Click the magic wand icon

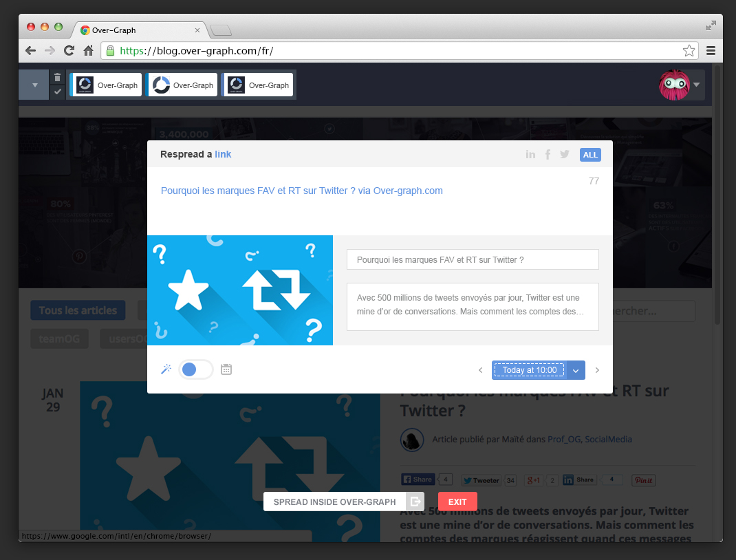(x=166, y=369)
